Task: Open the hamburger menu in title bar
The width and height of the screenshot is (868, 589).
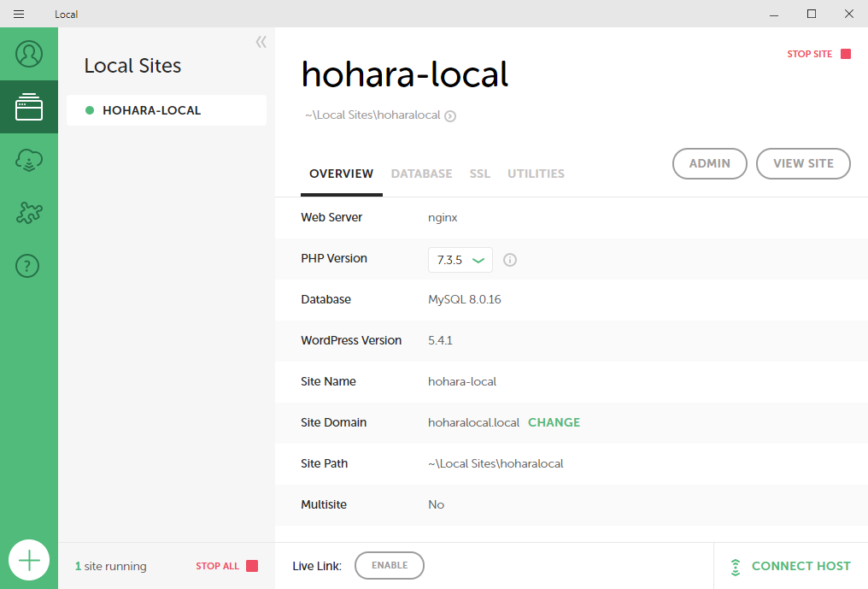Action: pos(19,14)
